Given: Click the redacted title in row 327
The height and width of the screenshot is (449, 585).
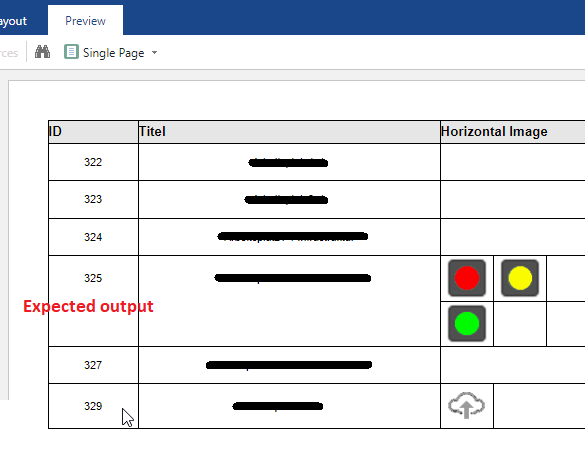Looking at the screenshot, I should click(289, 365).
